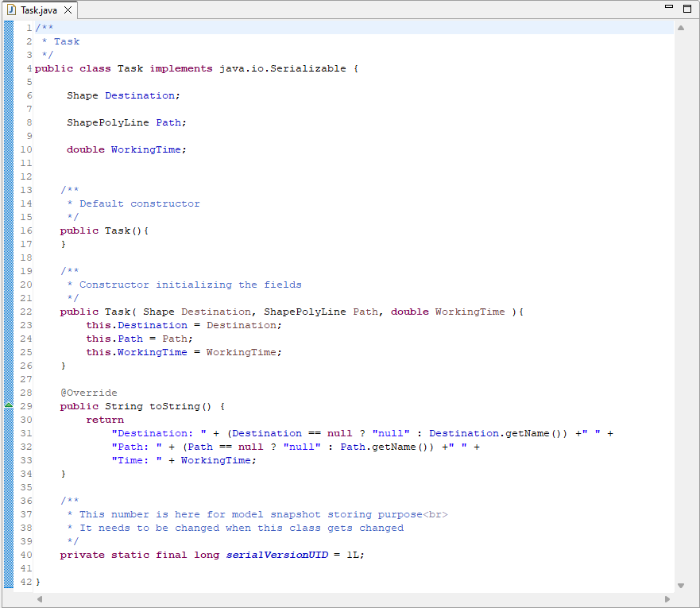The height and width of the screenshot is (608, 700).
Task: Click line number 22 in the gutter
Action: click(26, 312)
